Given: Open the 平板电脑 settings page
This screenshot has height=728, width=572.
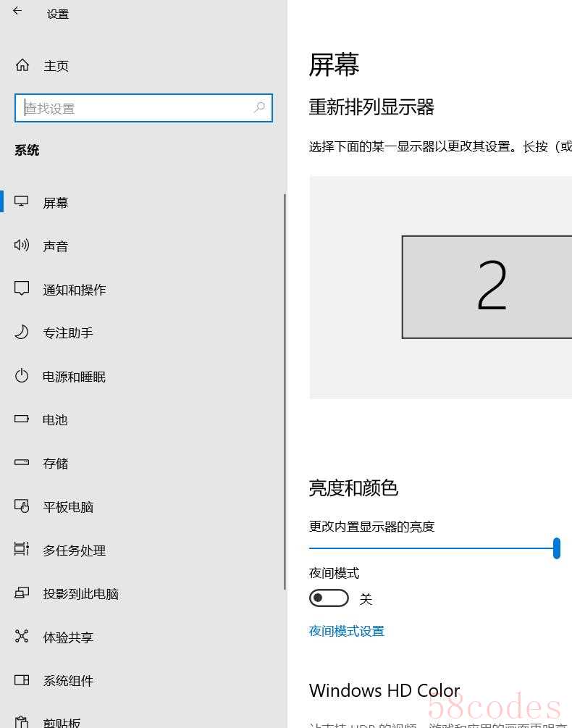Looking at the screenshot, I should point(68,507).
